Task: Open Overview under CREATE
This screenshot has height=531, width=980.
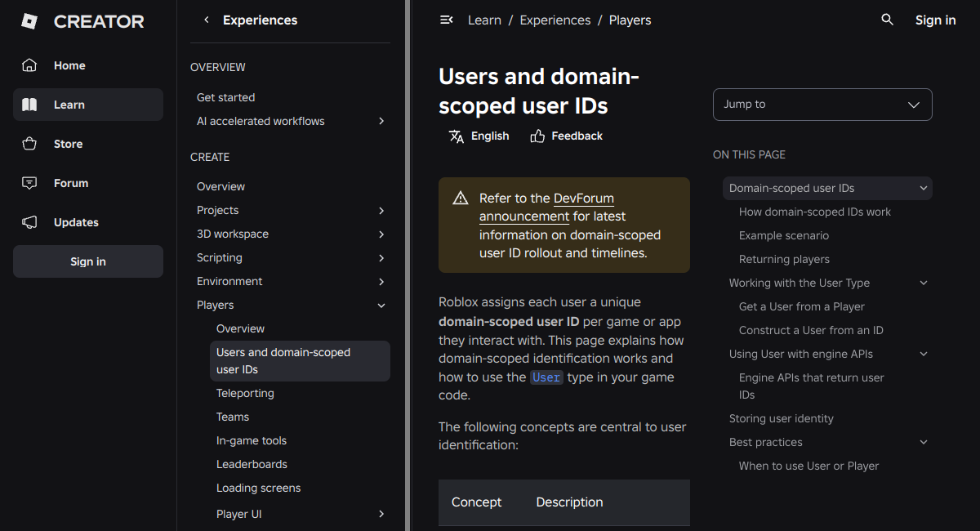Action: click(x=220, y=186)
